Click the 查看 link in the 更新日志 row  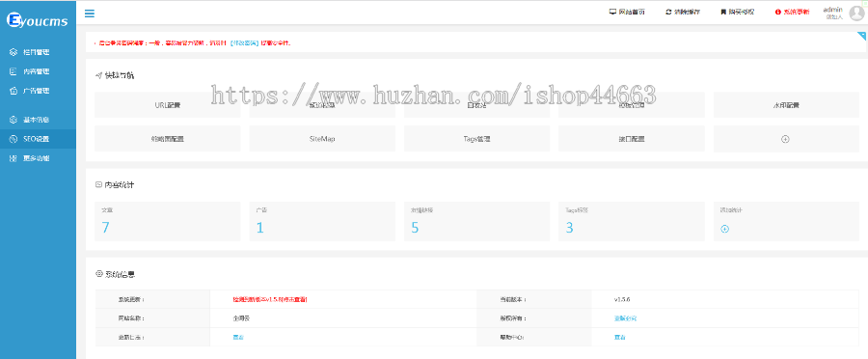(238, 337)
